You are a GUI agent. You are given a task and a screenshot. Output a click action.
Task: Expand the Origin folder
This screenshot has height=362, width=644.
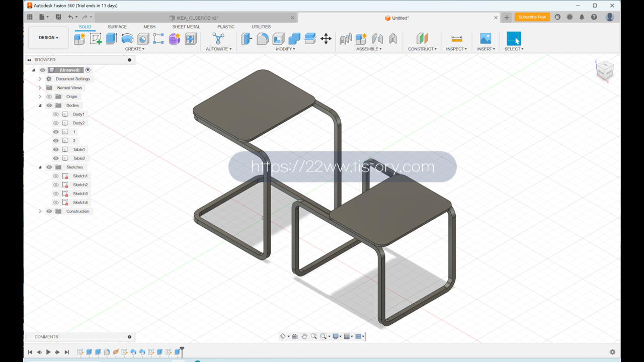(x=40, y=97)
